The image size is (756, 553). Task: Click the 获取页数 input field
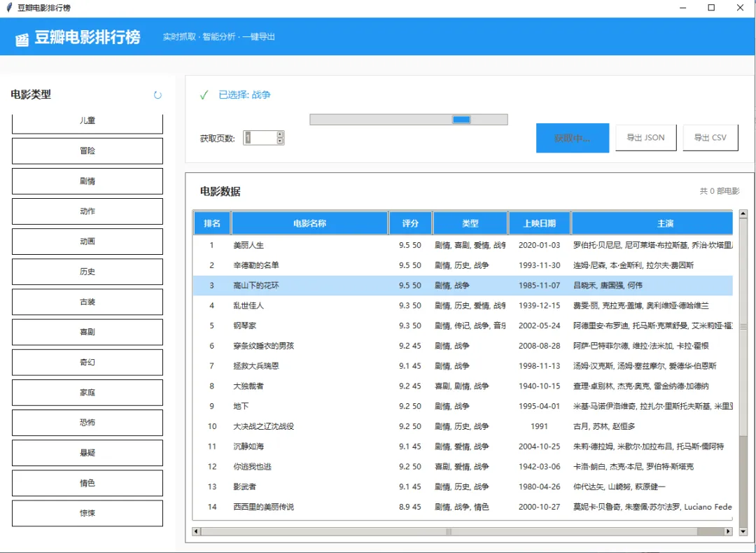[260, 138]
